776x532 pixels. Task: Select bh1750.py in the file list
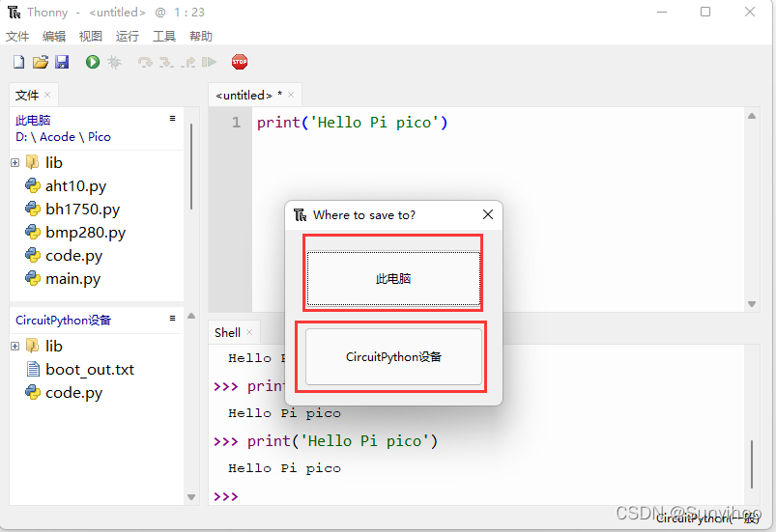click(83, 209)
